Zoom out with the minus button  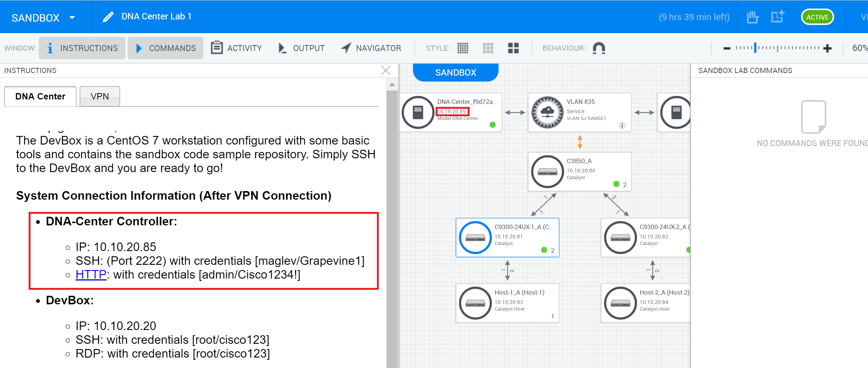point(727,48)
